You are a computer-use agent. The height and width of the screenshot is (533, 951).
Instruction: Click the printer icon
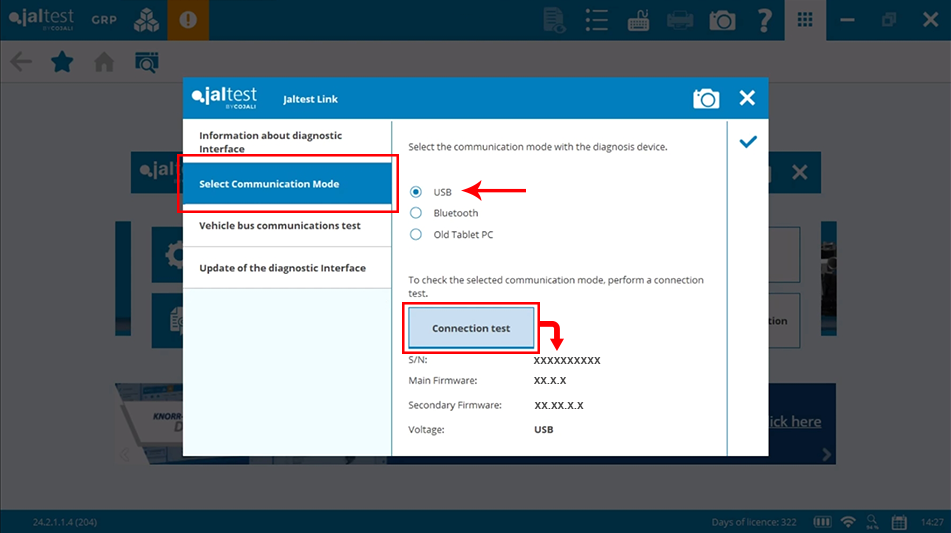680,21
